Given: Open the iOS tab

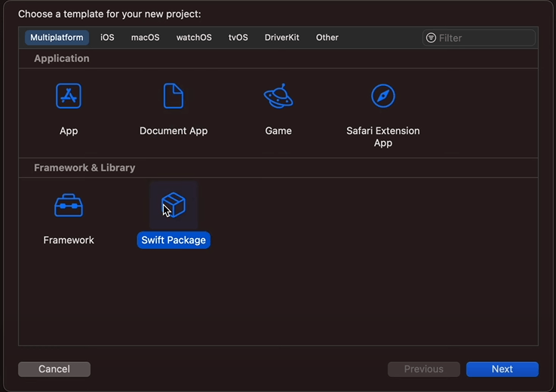Looking at the screenshot, I should (x=107, y=38).
